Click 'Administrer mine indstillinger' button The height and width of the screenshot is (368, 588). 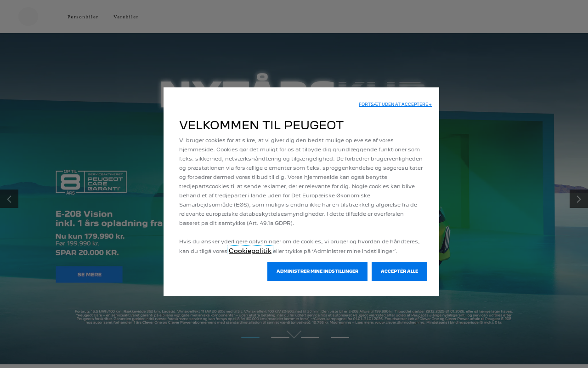click(x=317, y=271)
